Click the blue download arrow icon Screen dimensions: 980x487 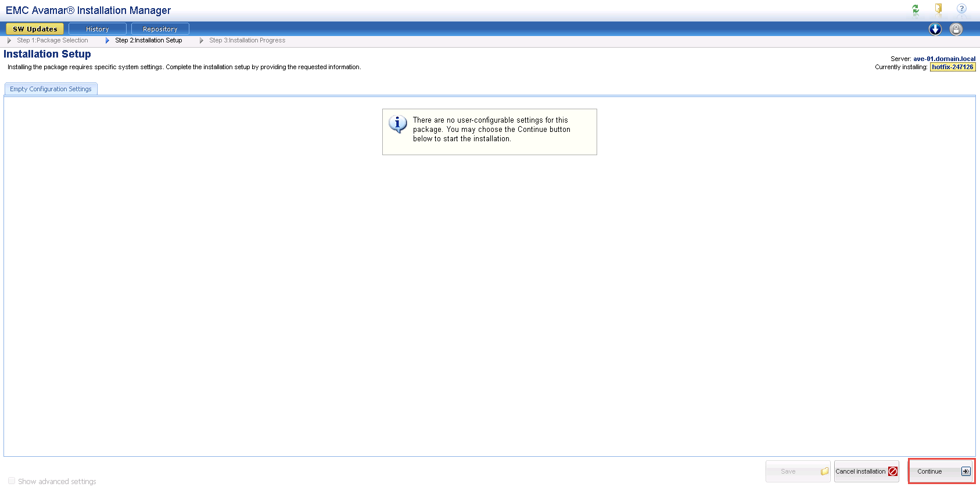pos(935,29)
